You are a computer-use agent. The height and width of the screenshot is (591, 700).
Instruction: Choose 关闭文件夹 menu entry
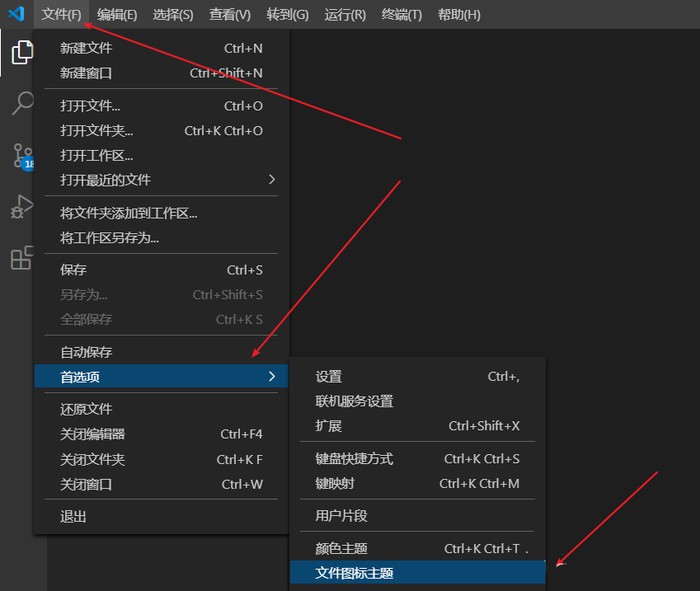(x=161, y=459)
